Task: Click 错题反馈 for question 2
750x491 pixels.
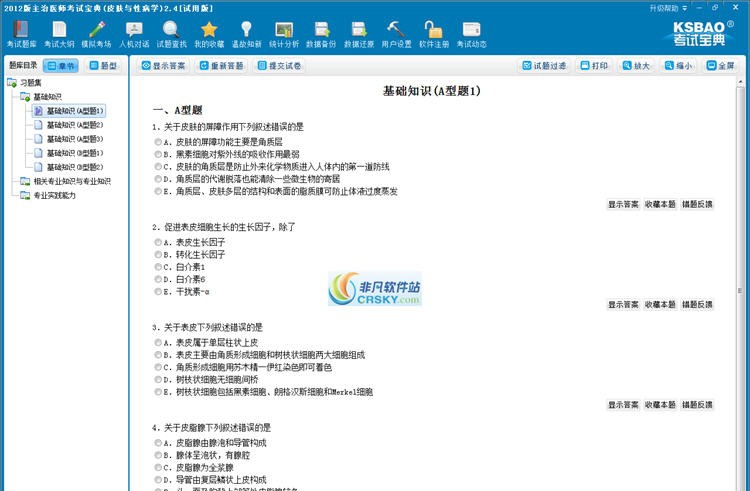Action: pos(697,305)
